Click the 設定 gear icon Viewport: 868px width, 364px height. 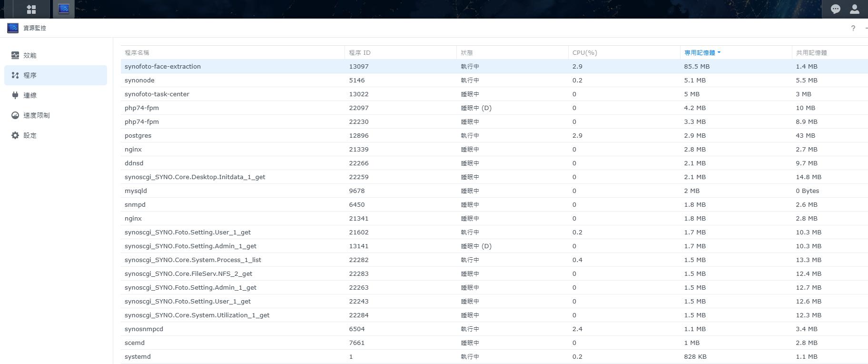click(15, 135)
